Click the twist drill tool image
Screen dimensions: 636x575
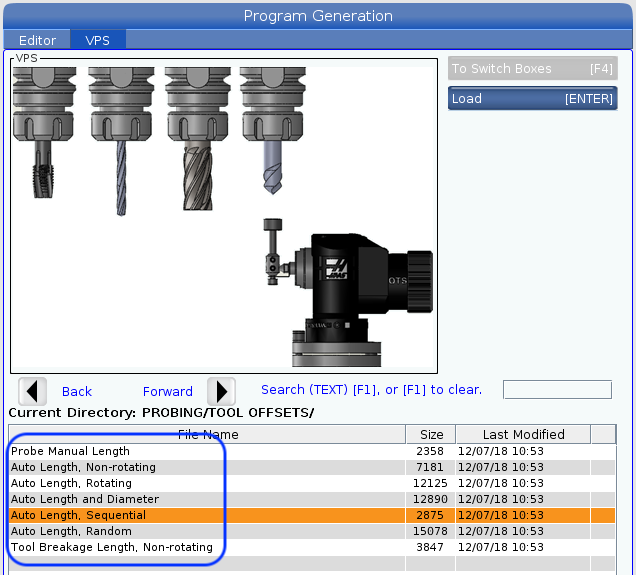pos(119,130)
